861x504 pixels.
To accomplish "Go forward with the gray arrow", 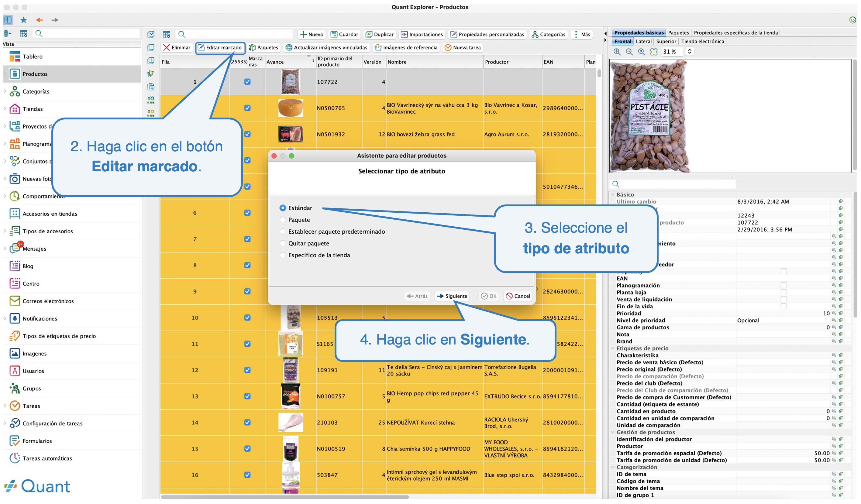I will coord(55,20).
